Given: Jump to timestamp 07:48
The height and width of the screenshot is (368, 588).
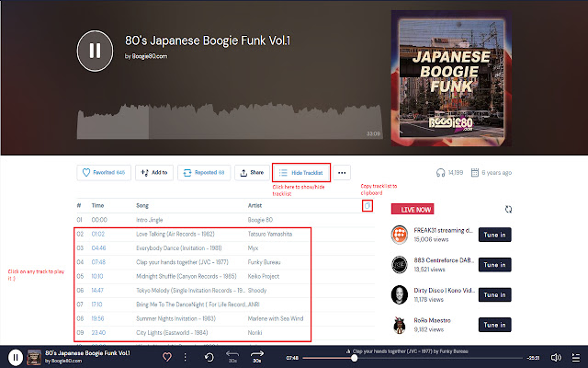Looking at the screenshot, I should coord(98,262).
